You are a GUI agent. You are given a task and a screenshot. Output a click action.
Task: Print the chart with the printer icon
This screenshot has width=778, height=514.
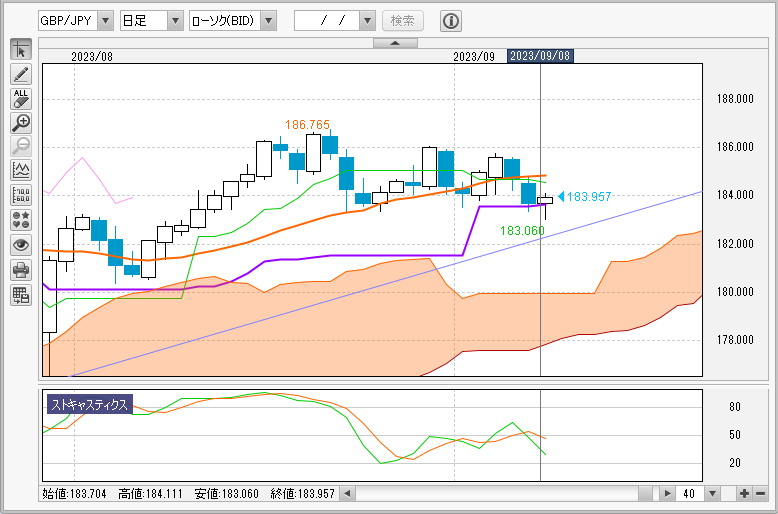[21, 270]
